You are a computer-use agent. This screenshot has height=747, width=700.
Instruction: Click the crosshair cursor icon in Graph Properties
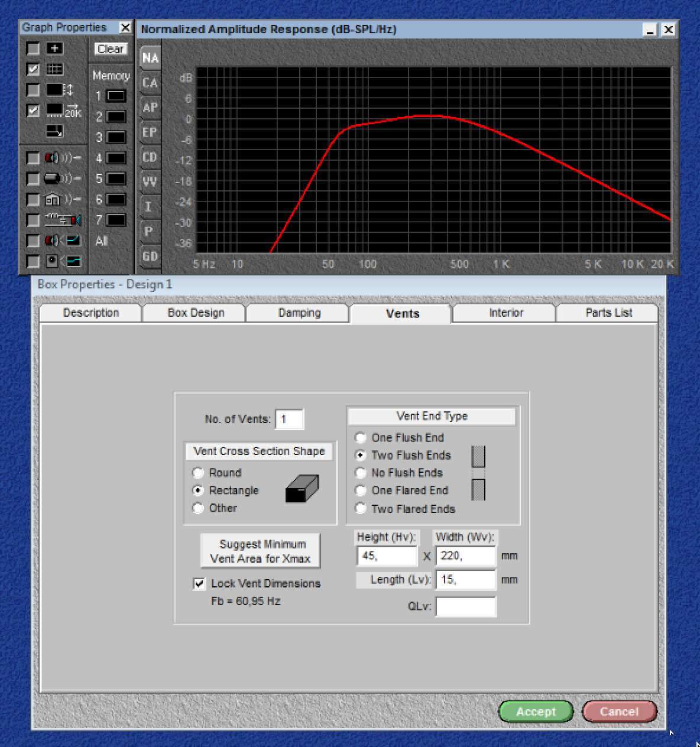(x=55, y=48)
